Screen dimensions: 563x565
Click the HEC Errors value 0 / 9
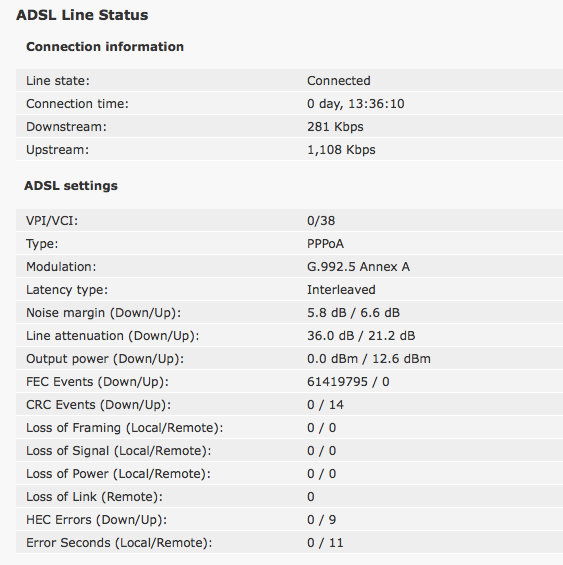point(322,520)
